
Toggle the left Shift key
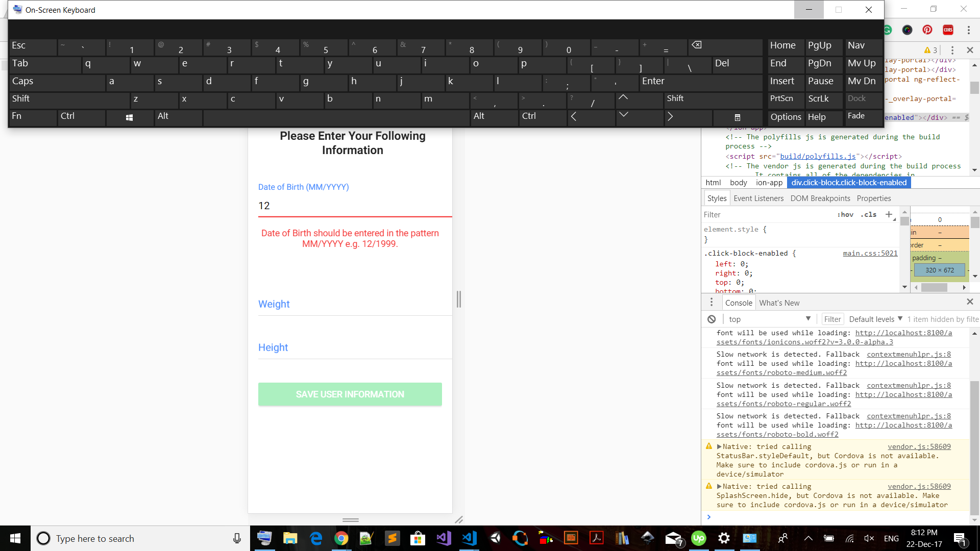pyautogui.click(x=69, y=99)
